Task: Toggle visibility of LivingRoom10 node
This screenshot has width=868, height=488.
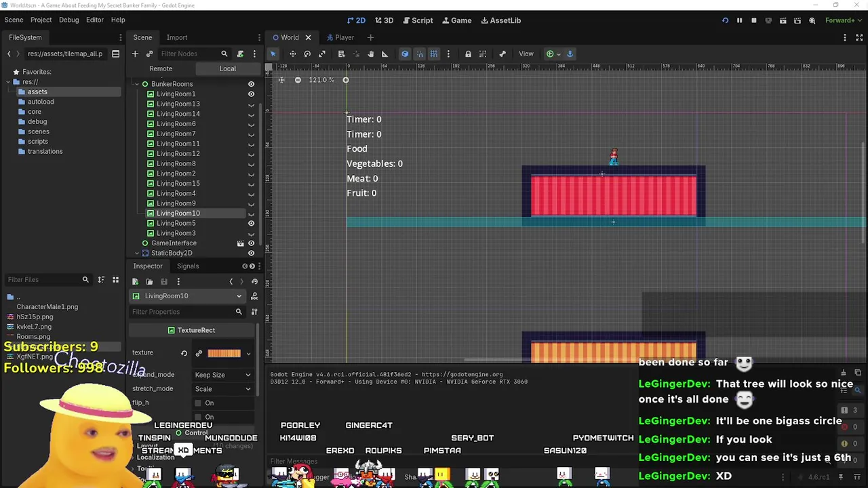Action: [251, 213]
